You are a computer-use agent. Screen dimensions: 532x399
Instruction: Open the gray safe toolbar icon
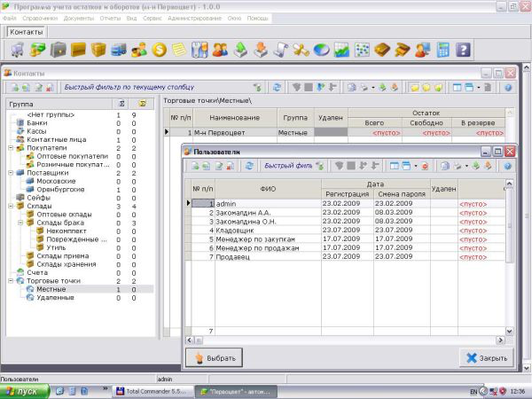click(58, 51)
